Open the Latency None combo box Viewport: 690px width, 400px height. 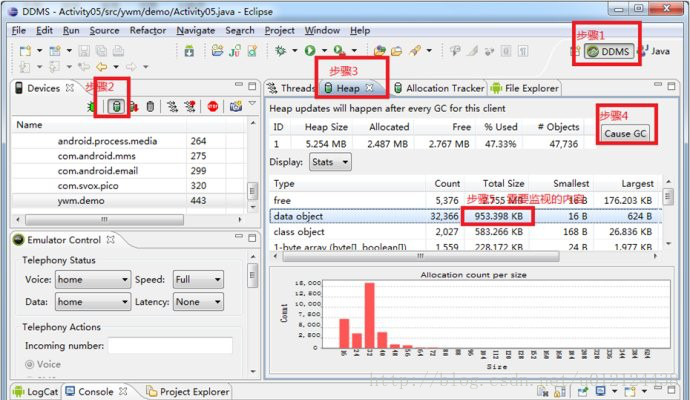(x=198, y=302)
